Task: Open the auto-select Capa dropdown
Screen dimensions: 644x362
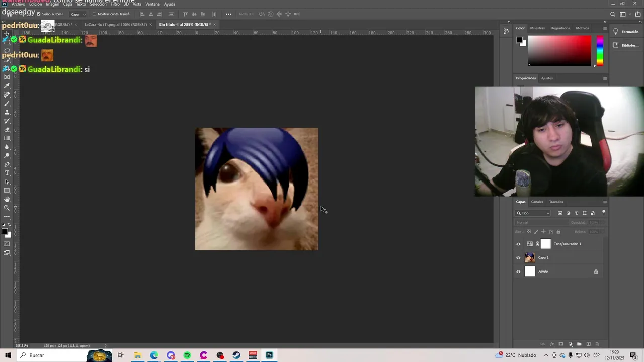Action: (77, 14)
